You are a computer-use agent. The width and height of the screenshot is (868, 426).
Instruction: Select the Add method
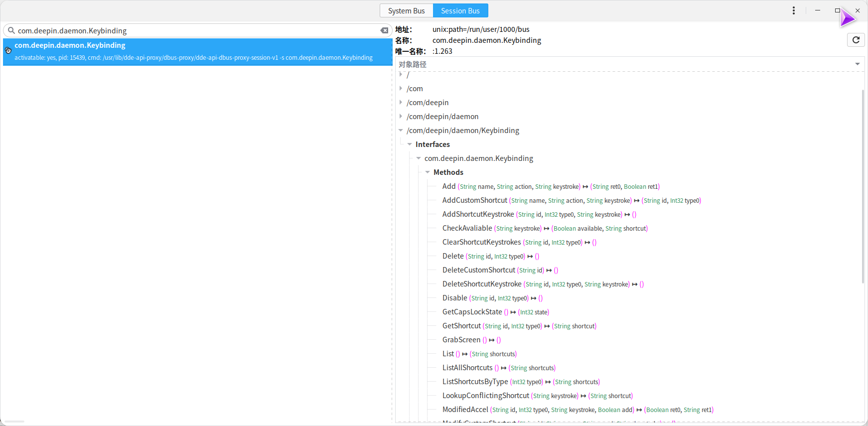[551, 186]
